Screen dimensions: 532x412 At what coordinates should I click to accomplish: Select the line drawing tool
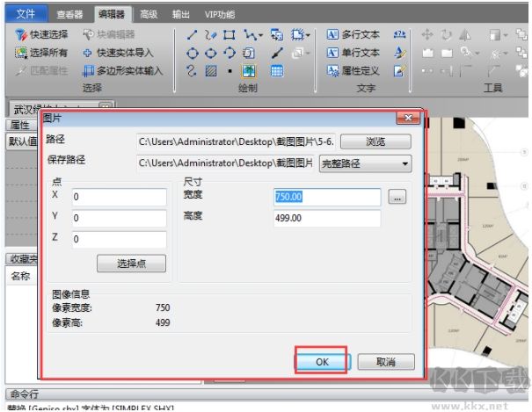coord(193,35)
